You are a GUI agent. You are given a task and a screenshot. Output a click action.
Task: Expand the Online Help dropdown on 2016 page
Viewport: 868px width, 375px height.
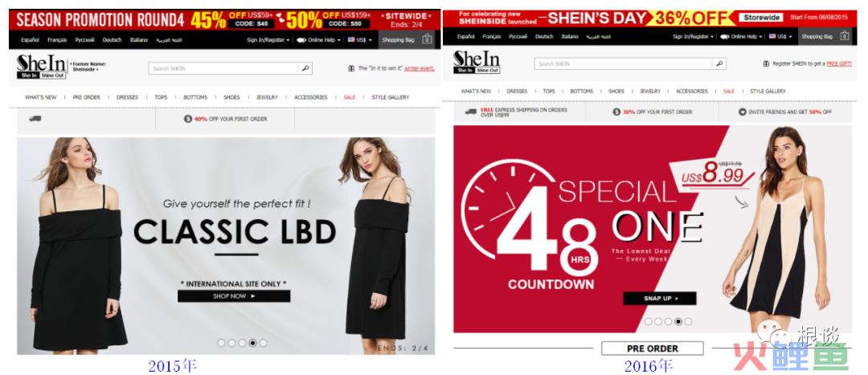coord(741,36)
